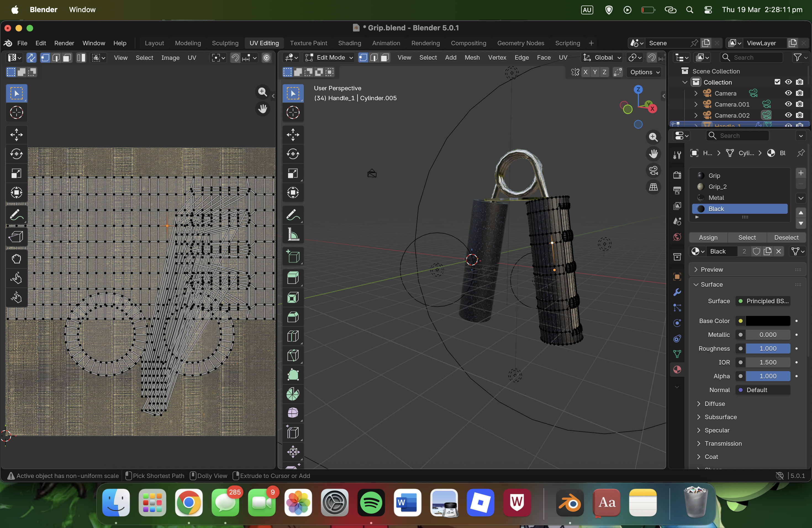Choose the Scale tool in UV editor
This screenshot has height=528, width=812.
[16, 173]
